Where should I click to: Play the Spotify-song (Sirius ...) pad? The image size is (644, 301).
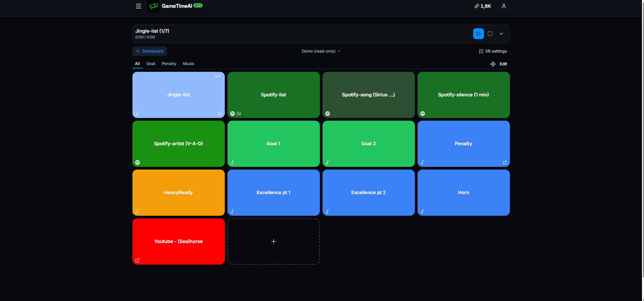point(369,95)
